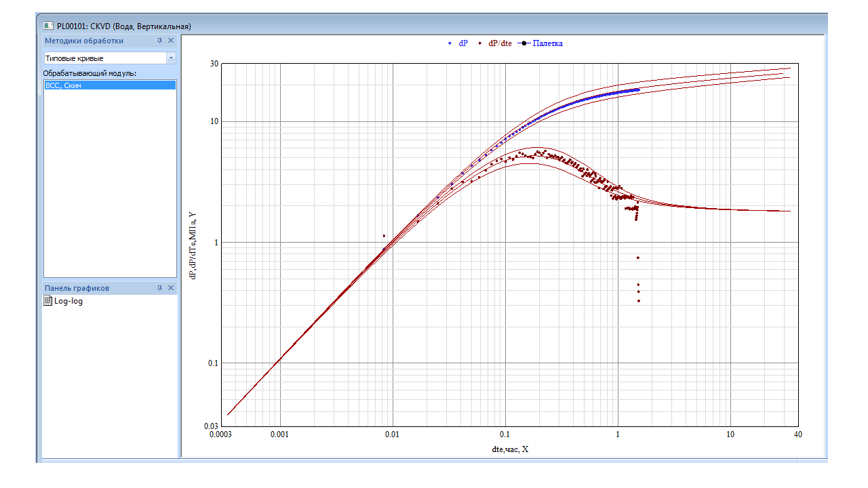The image size is (868, 488).
Task: Close the Методики обработки panel
Action: pyautogui.click(x=171, y=41)
